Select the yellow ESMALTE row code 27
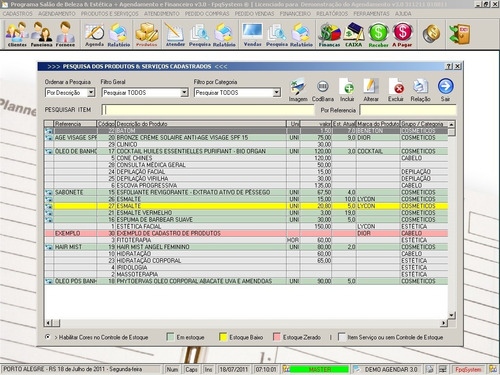 pos(246,206)
